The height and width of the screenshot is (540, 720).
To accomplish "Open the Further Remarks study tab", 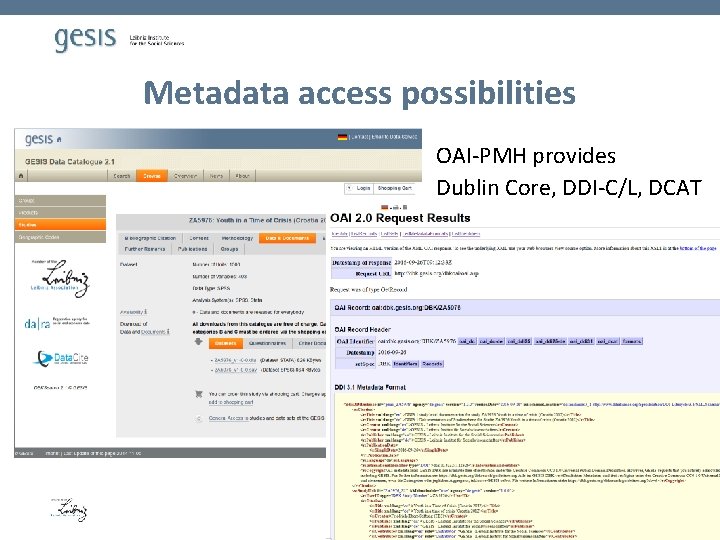I will [145, 249].
